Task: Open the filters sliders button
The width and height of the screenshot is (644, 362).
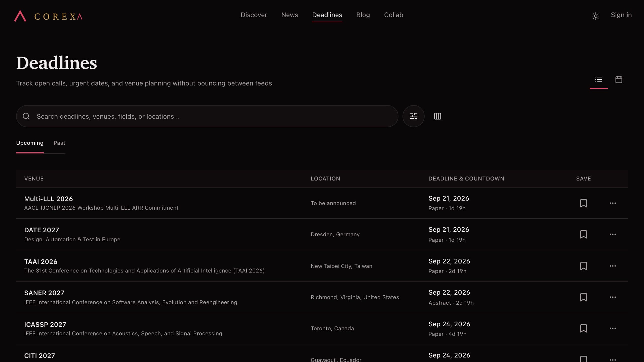Action: 413,116
